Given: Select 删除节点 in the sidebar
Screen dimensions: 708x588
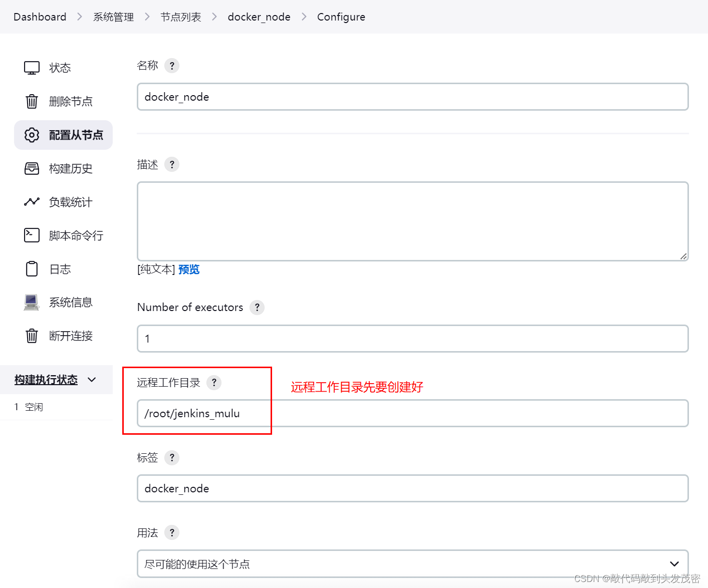Looking at the screenshot, I should pyautogui.click(x=63, y=101).
